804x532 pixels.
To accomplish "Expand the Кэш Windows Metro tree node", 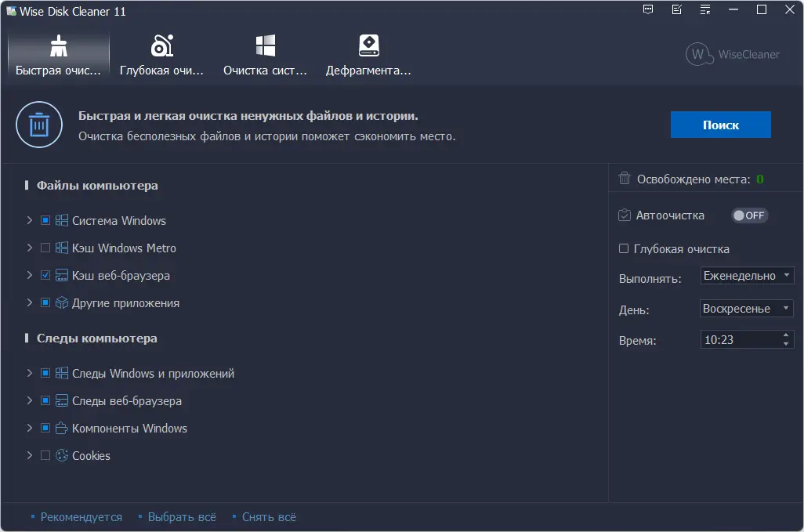I will coord(30,248).
